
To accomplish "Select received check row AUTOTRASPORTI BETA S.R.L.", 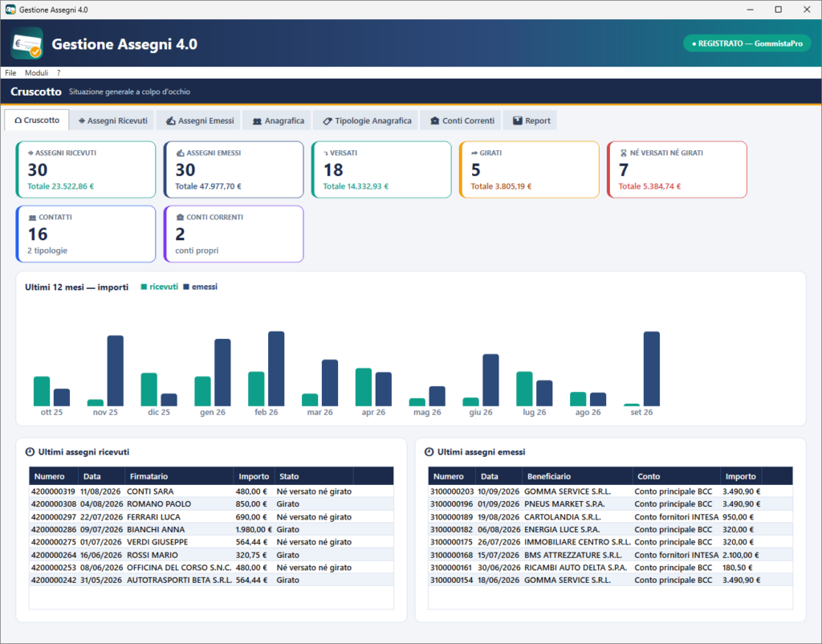I will coord(211,580).
